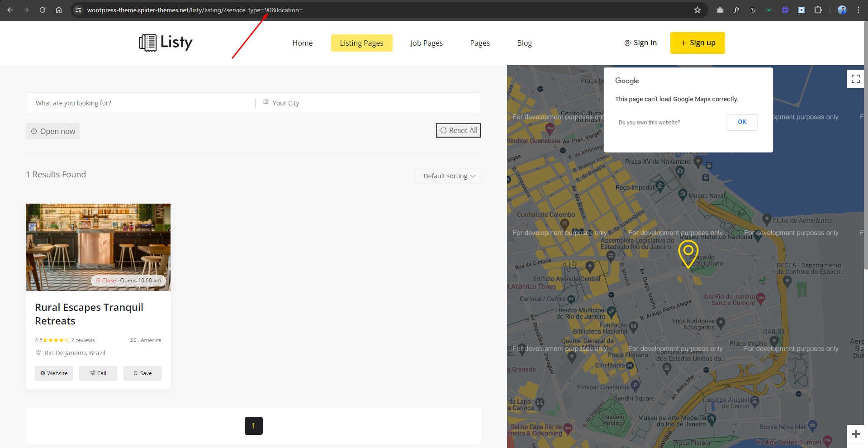Open the camera screenshot extension
The image size is (868, 448).
coord(720,10)
